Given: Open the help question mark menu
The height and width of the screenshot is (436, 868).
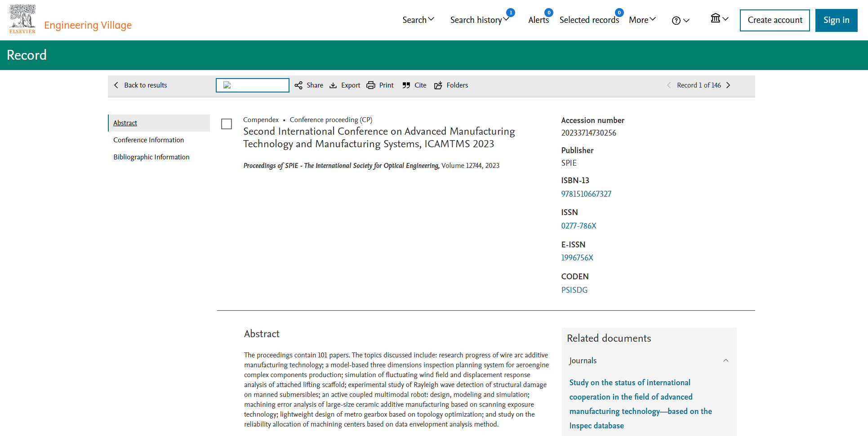Looking at the screenshot, I should 681,21.
